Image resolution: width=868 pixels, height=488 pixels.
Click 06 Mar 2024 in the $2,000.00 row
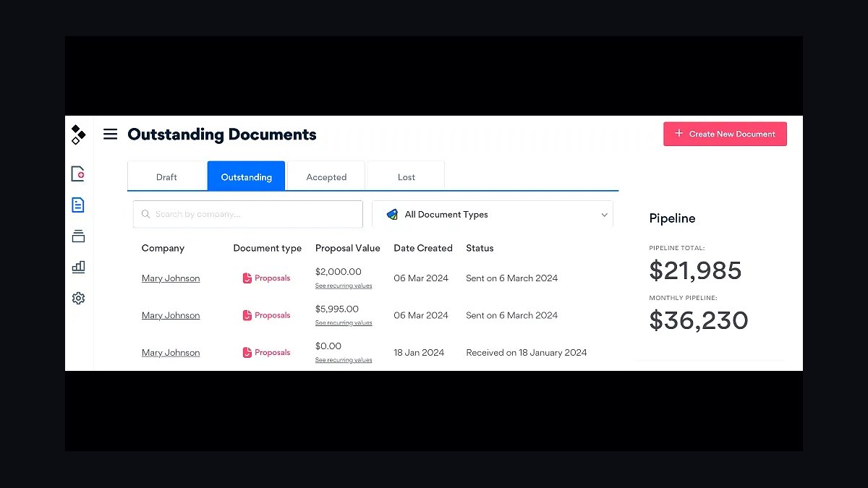[x=421, y=278]
